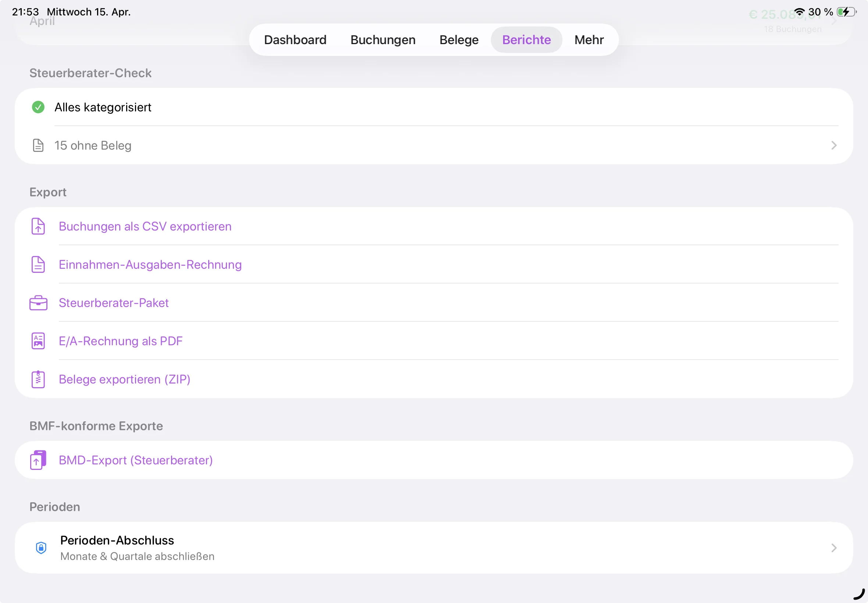Tap the Steuerberater-Paket briefcase icon
Image resolution: width=868 pixels, height=603 pixels.
coord(38,303)
